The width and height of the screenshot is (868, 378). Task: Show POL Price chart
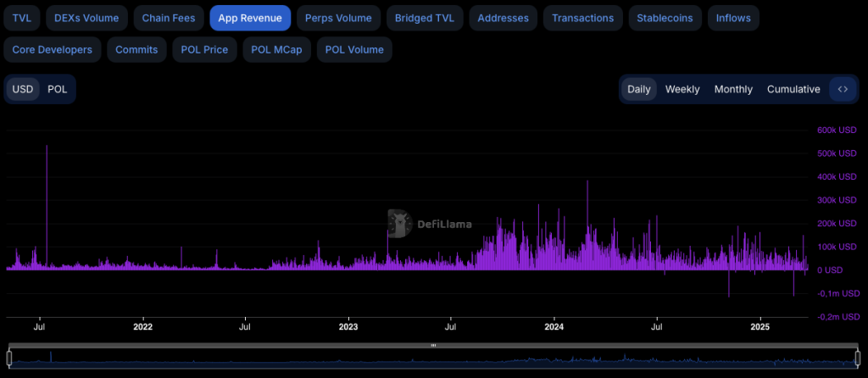(x=205, y=50)
